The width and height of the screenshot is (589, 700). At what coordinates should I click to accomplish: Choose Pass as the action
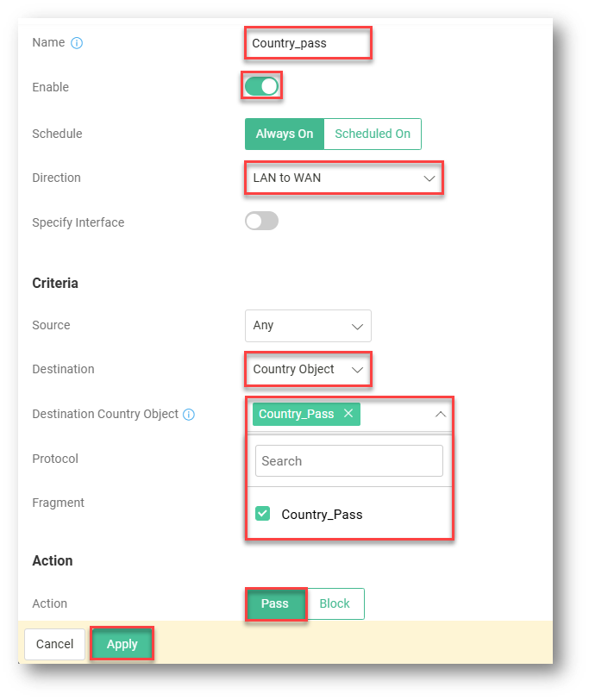pyautogui.click(x=275, y=603)
